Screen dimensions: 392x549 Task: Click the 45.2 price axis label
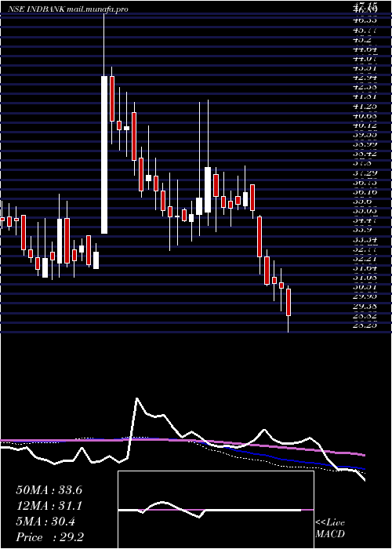point(363,40)
